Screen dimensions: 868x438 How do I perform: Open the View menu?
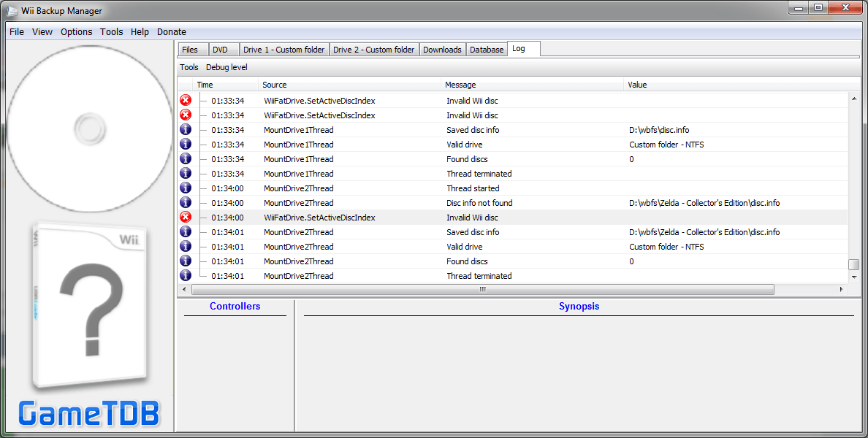pyautogui.click(x=42, y=31)
